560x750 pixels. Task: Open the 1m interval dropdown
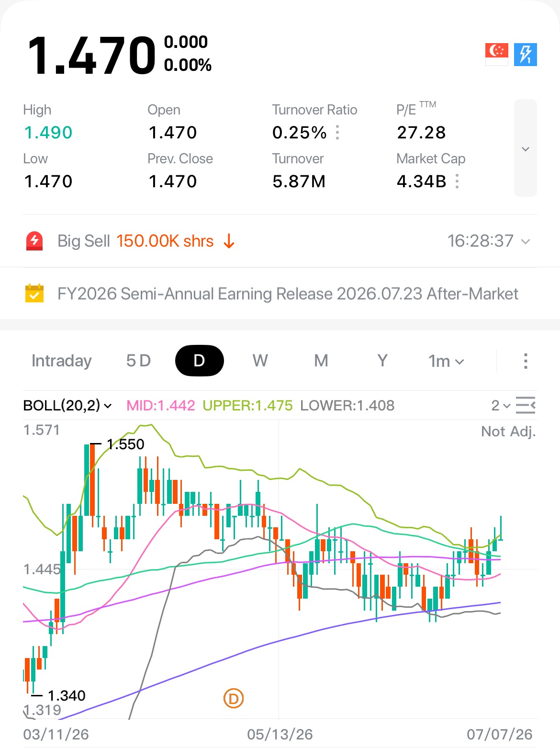click(446, 361)
